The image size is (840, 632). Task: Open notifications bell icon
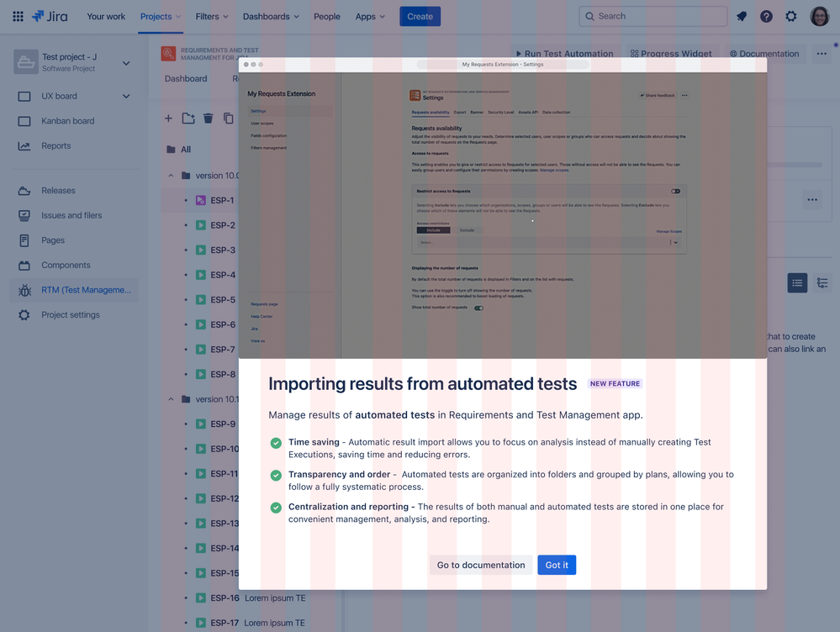coord(742,16)
